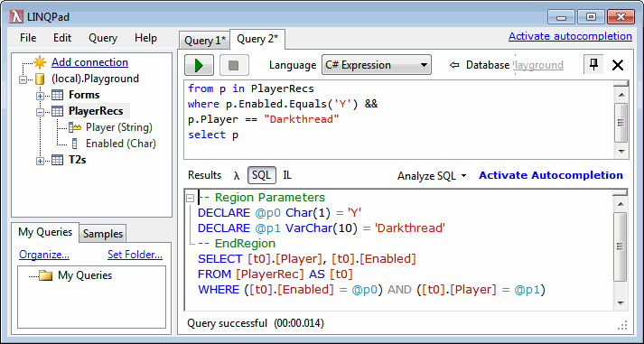The width and height of the screenshot is (644, 344).
Task: Expand the T2s table node
Action: click(40, 161)
